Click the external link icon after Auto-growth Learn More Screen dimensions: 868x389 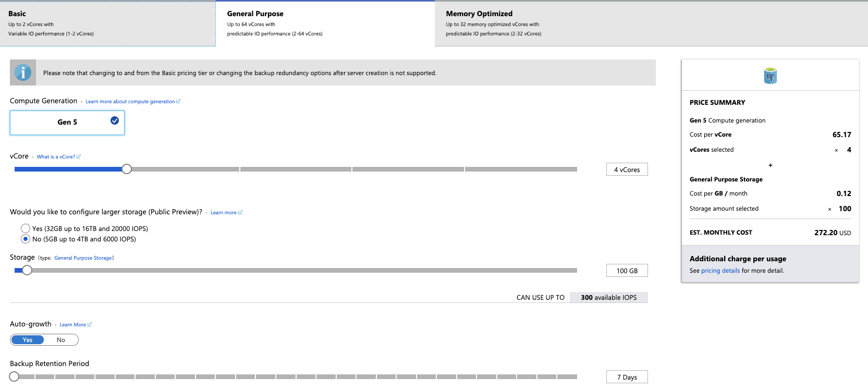pos(90,324)
